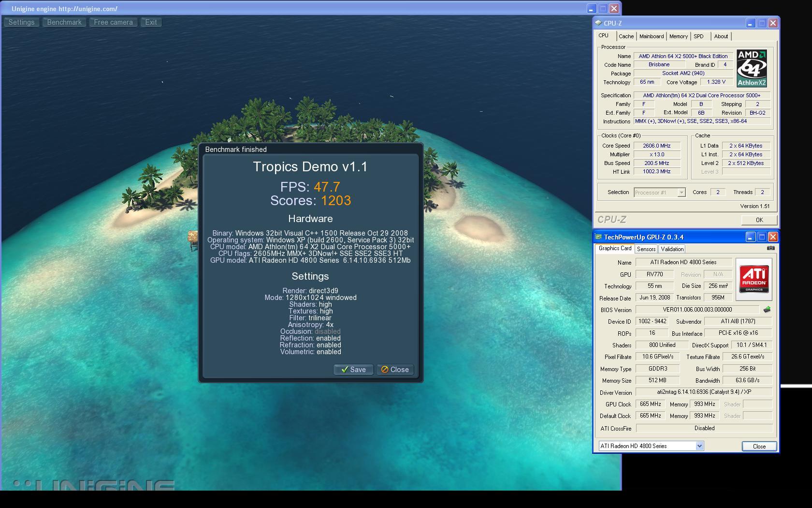Screen dimensions: 812x508
Task: Click the AMD 64 Athlon X2 logo
Action: [x=752, y=68]
